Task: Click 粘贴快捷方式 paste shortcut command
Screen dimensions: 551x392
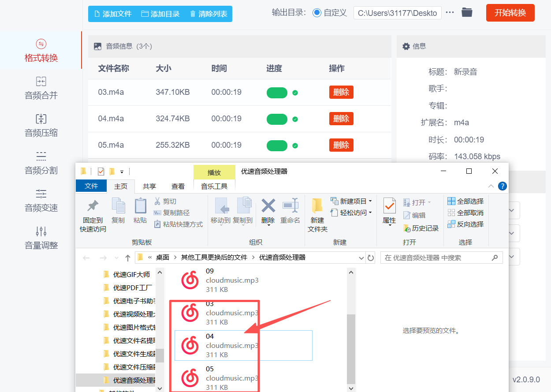Action: click(x=178, y=224)
